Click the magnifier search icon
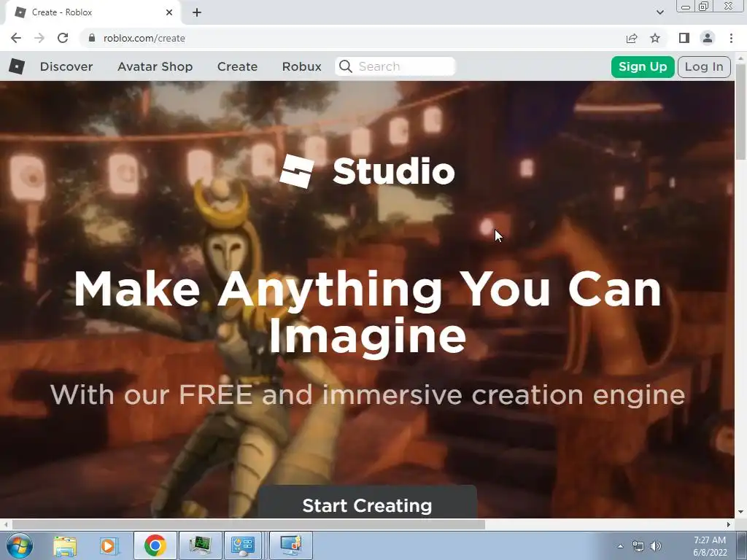The width and height of the screenshot is (747, 560). tap(346, 66)
